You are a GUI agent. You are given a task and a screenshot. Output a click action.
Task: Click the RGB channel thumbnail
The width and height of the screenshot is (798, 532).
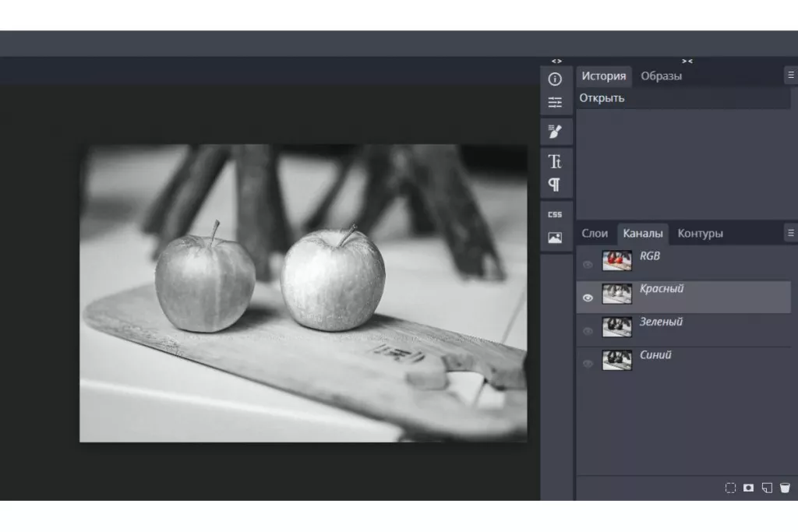tap(617, 260)
